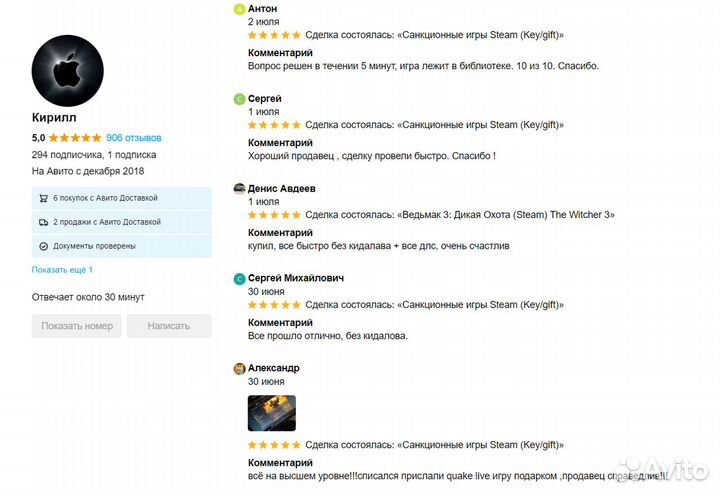
Task: Click reviewer name Денис Авдеев
Action: pos(281,188)
